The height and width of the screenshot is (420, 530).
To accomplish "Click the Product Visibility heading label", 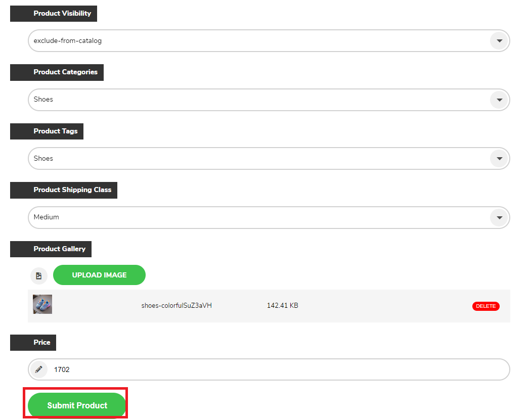I will pos(54,14).
